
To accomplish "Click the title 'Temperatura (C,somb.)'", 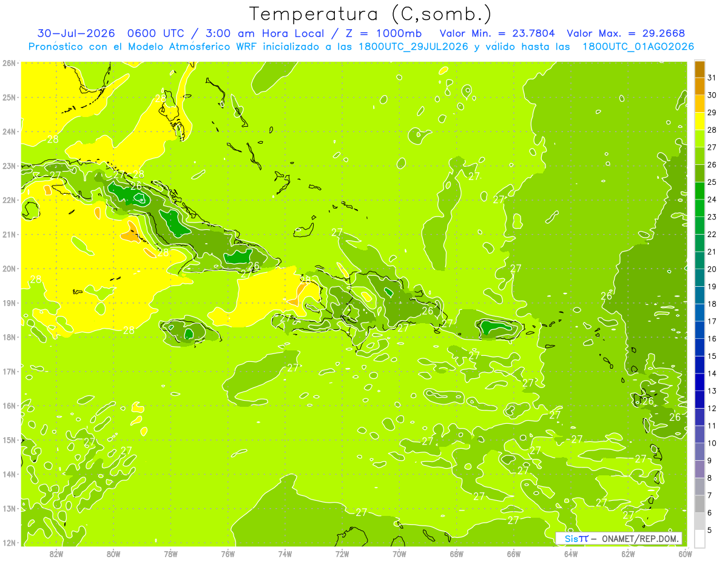I will tap(371, 14).
